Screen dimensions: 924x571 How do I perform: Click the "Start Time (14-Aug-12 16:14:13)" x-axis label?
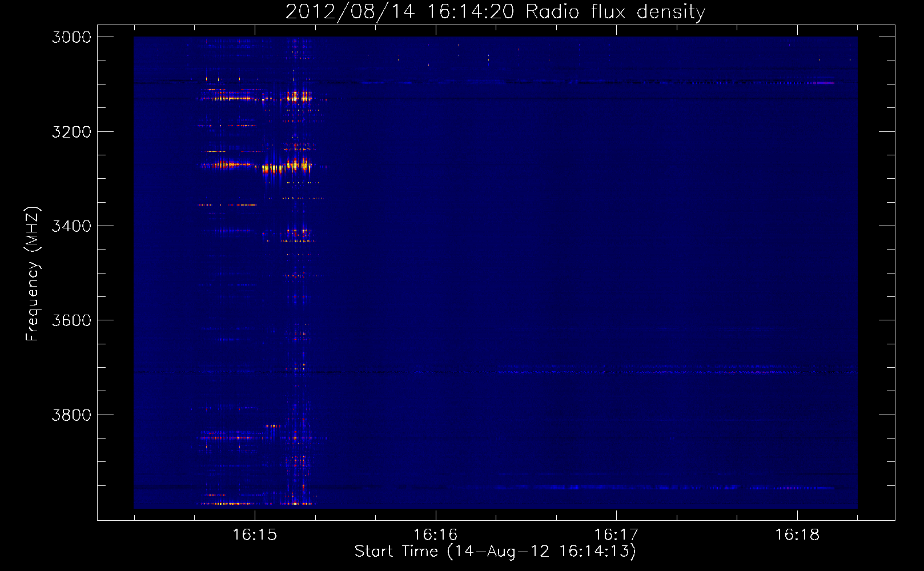coord(495,552)
